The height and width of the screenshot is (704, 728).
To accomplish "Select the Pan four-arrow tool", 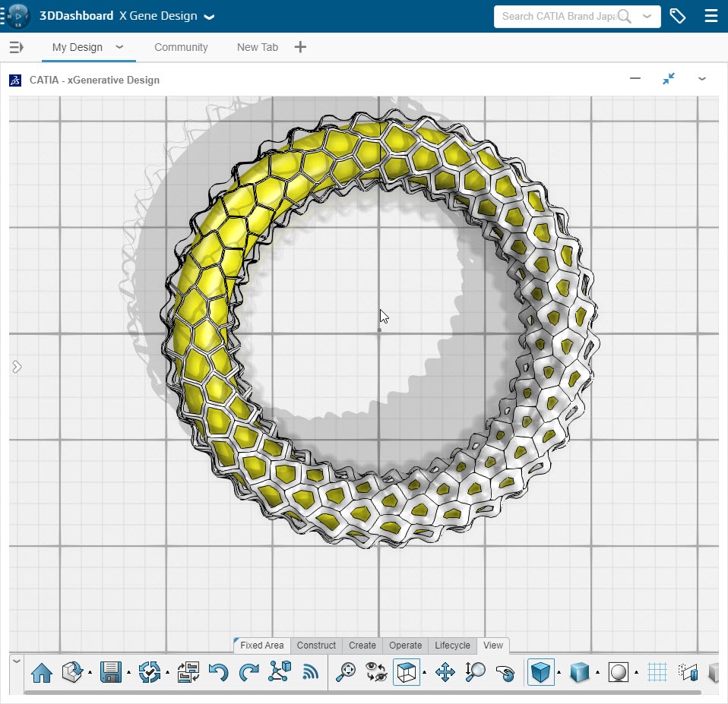I will (x=445, y=672).
